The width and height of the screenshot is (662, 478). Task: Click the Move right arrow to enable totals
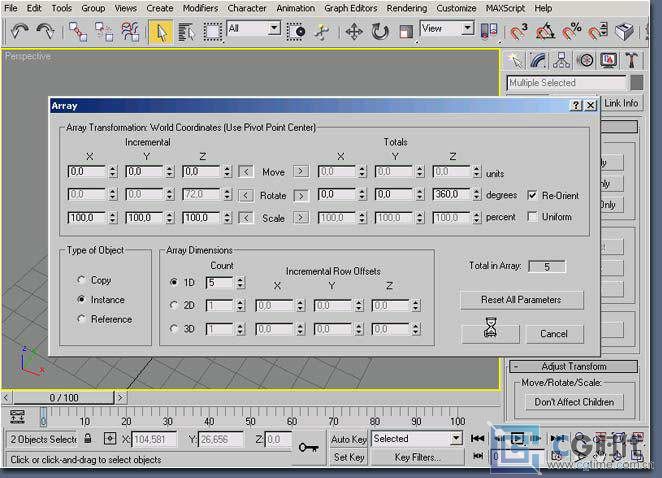pos(301,171)
